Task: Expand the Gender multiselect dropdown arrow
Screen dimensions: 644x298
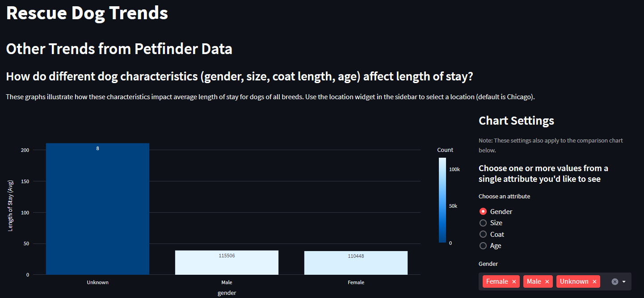Action: tap(625, 281)
